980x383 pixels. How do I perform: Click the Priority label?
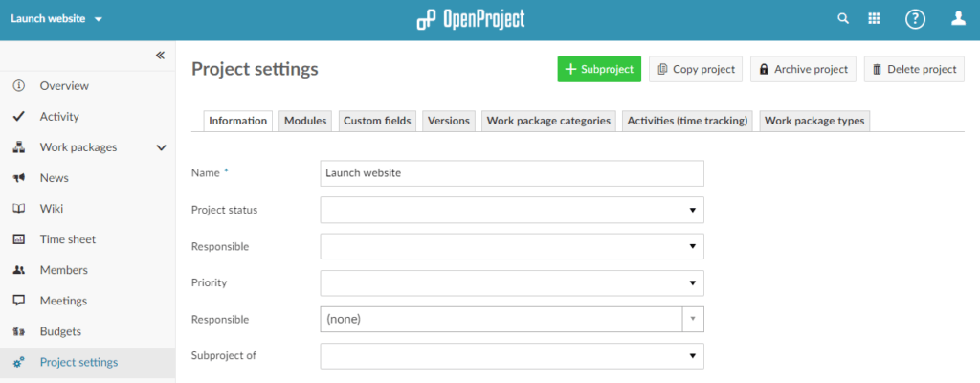[x=209, y=282]
